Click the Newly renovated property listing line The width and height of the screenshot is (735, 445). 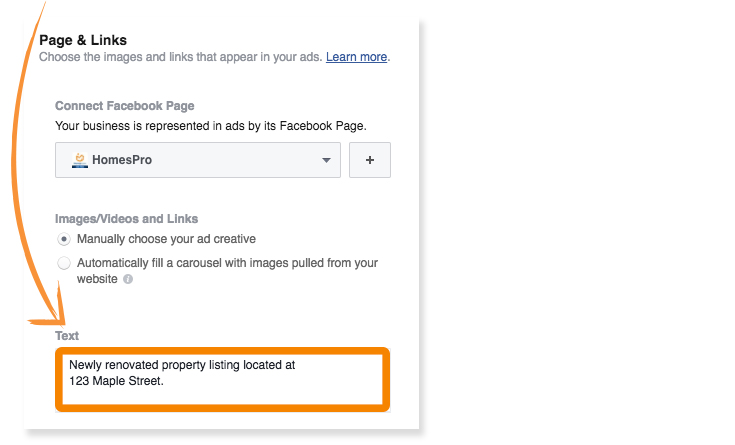182,365
